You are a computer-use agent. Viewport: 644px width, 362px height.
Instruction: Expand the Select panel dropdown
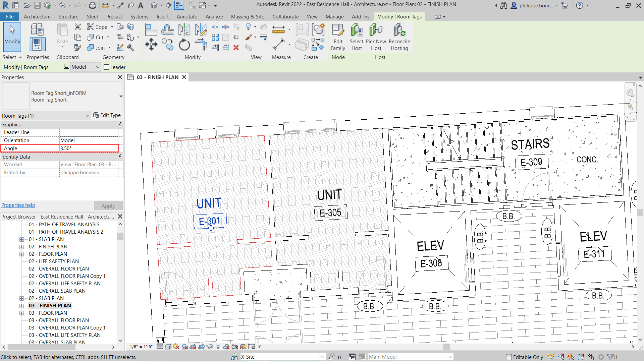pyautogui.click(x=12, y=57)
